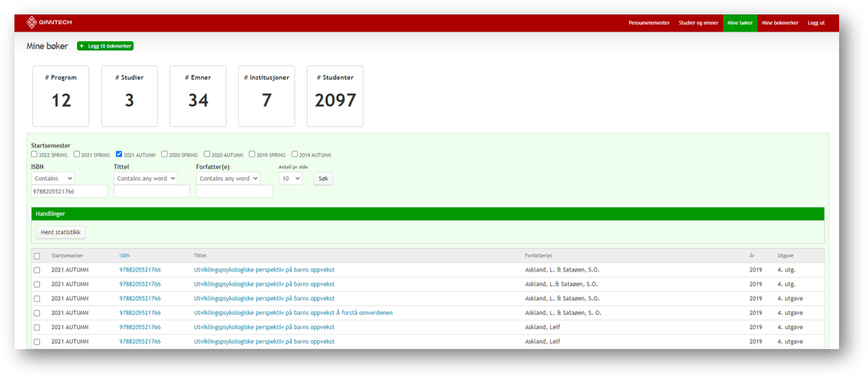Change the Antall pr side dropdown

pyautogui.click(x=290, y=178)
